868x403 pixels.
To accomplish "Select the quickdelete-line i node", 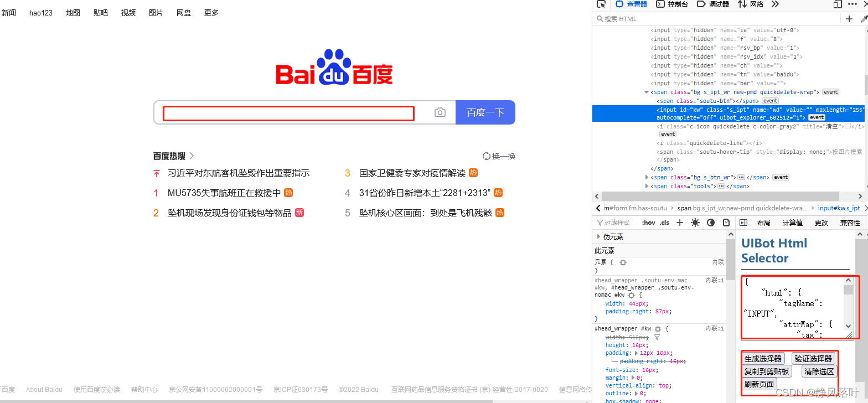I will (709, 143).
